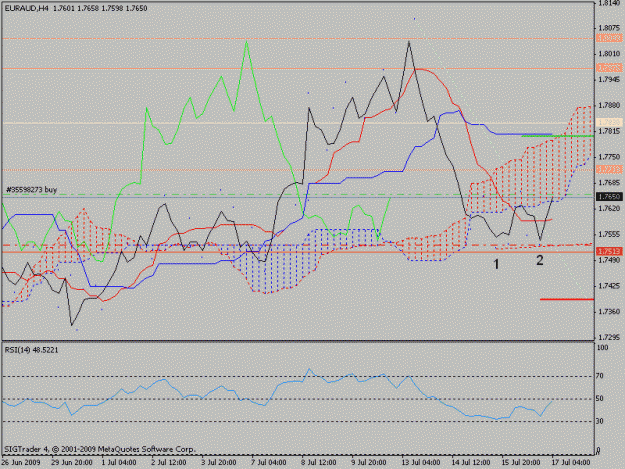Click the 2 Jul 12:00 time label

[169, 462]
